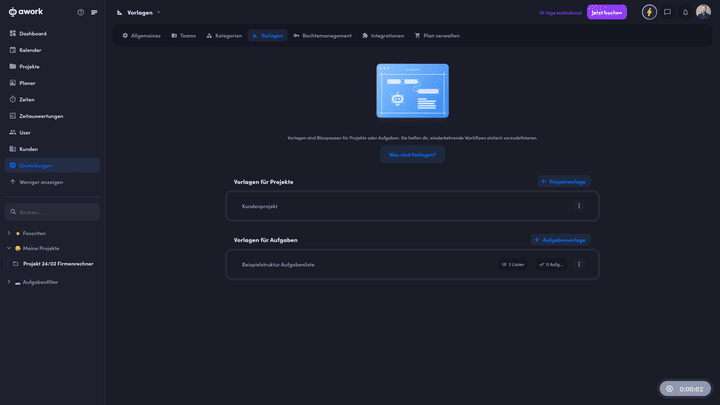Click the 0 Aufg... tasks badge

[x=551, y=264]
